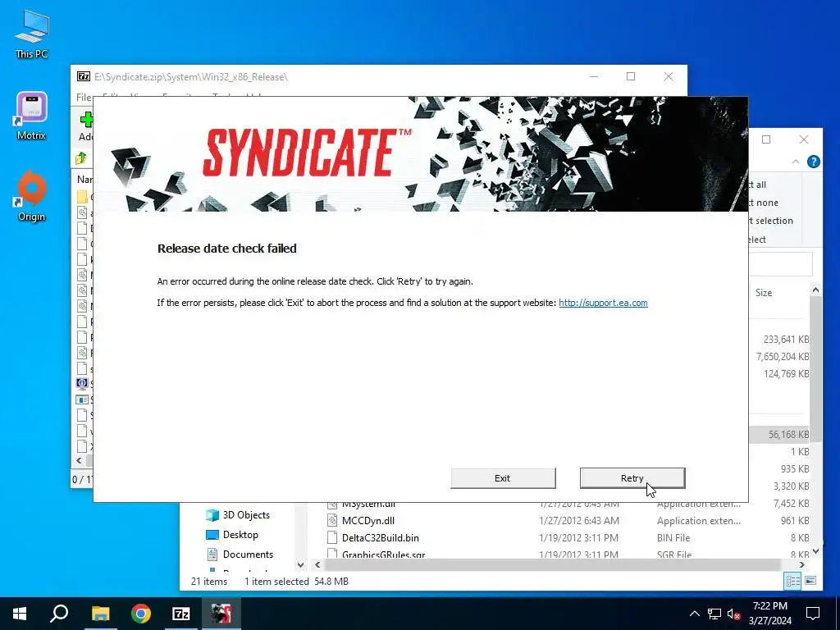
Task: Click the DeltaC32Build.bin file icon
Action: 332,537
